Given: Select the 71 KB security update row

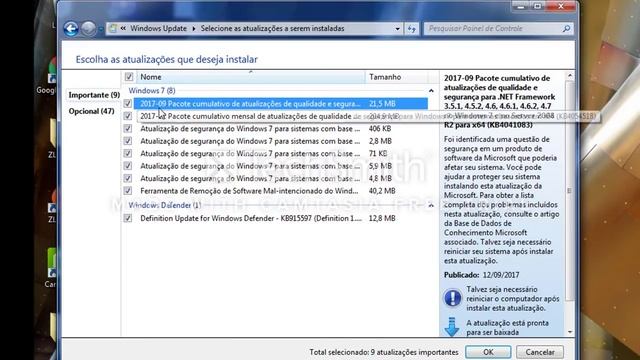Looking at the screenshot, I should (281, 153).
